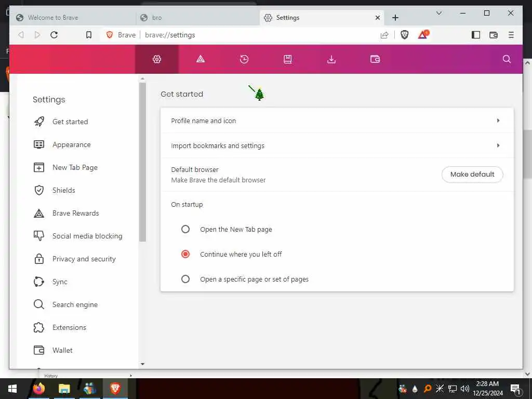Open Settings gear tab in pink toolbar
The image size is (532, 399).
click(157, 59)
